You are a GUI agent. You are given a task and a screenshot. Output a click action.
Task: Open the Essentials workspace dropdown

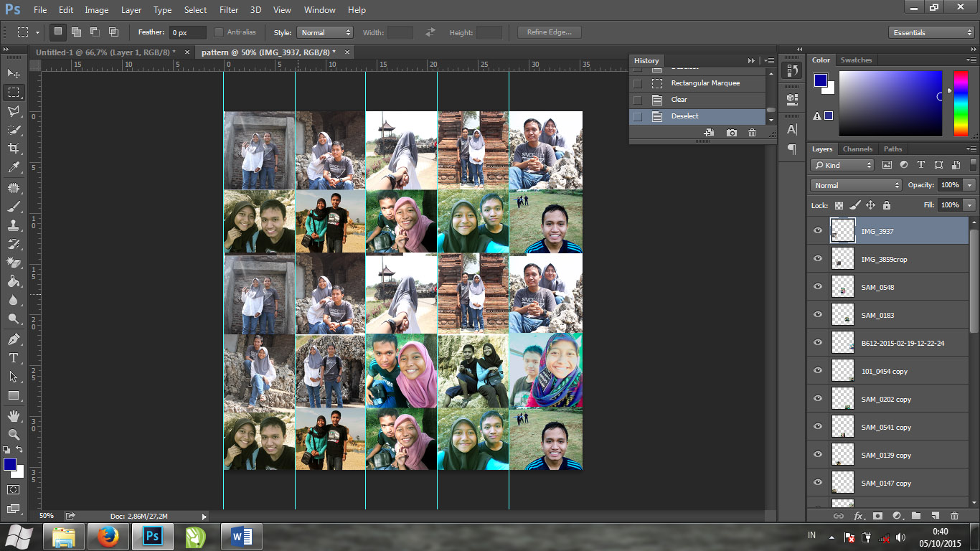click(931, 32)
